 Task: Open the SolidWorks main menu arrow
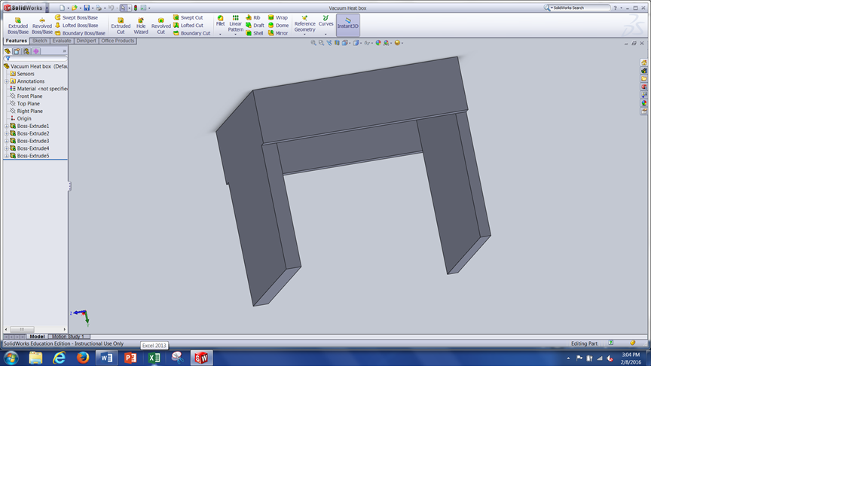(x=47, y=8)
